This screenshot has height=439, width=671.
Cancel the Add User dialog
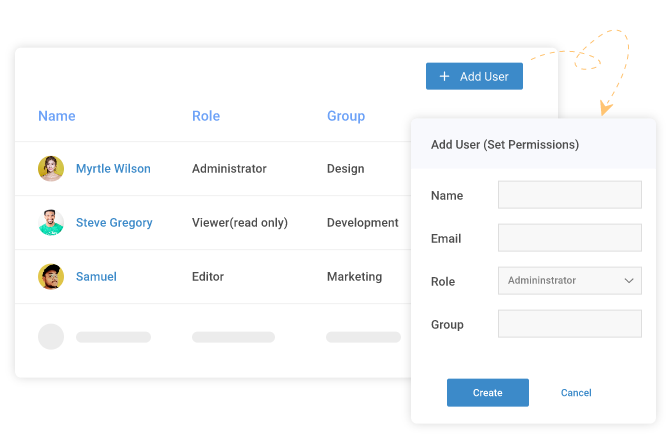[x=576, y=393]
